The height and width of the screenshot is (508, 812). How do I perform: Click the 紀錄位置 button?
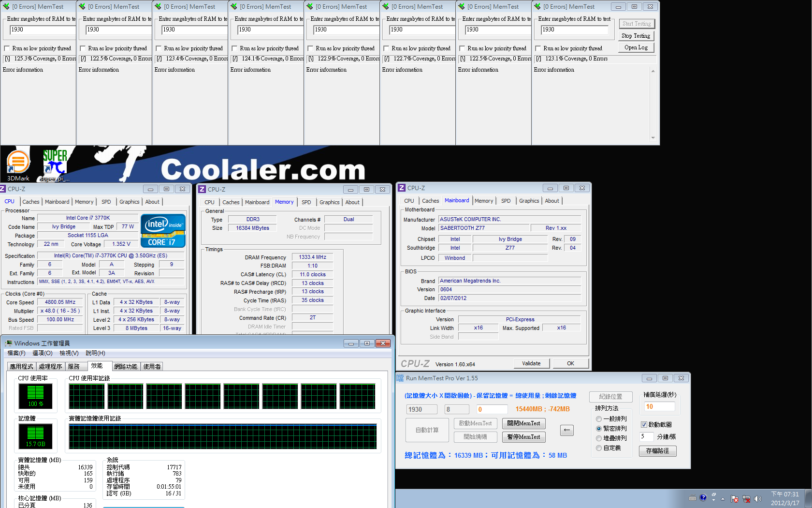click(610, 397)
